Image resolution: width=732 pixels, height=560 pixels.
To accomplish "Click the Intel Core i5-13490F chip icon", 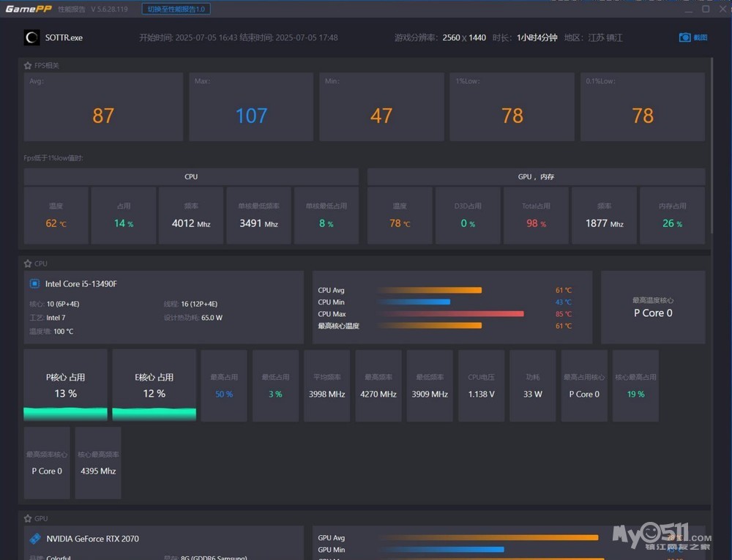I will 34,283.
